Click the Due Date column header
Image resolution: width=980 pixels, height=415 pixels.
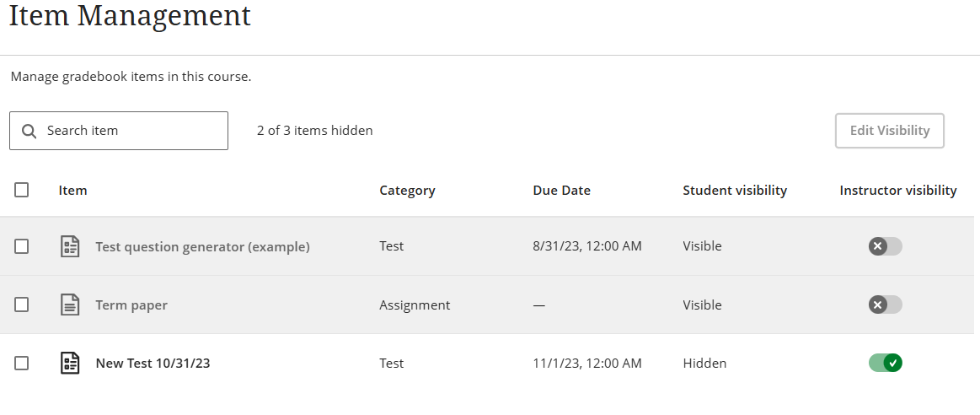coord(561,191)
